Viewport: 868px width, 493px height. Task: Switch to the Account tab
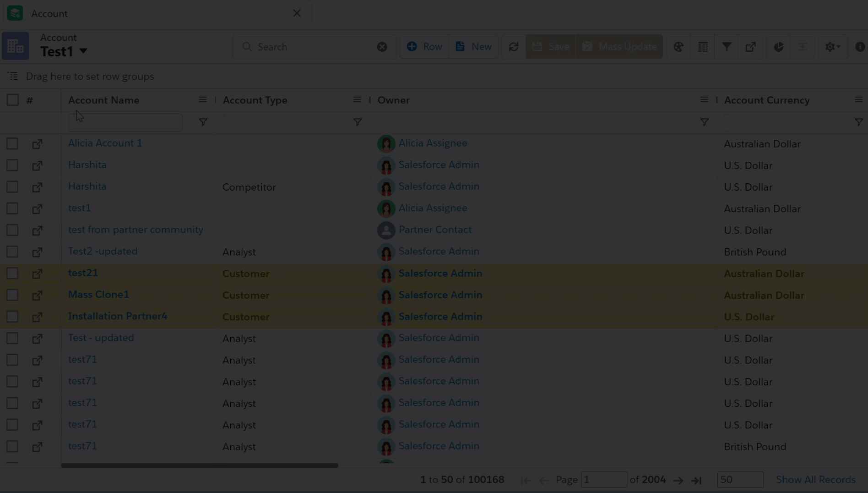tap(49, 14)
